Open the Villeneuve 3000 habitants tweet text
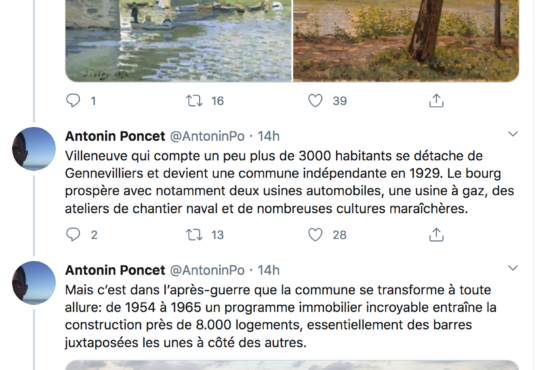 point(290,182)
